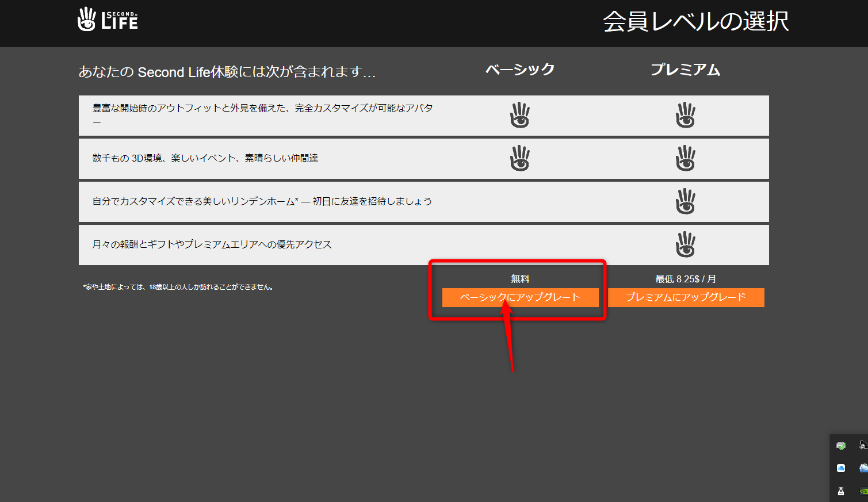Click the drive with green checkmark tray icon

[x=841, y=446]
